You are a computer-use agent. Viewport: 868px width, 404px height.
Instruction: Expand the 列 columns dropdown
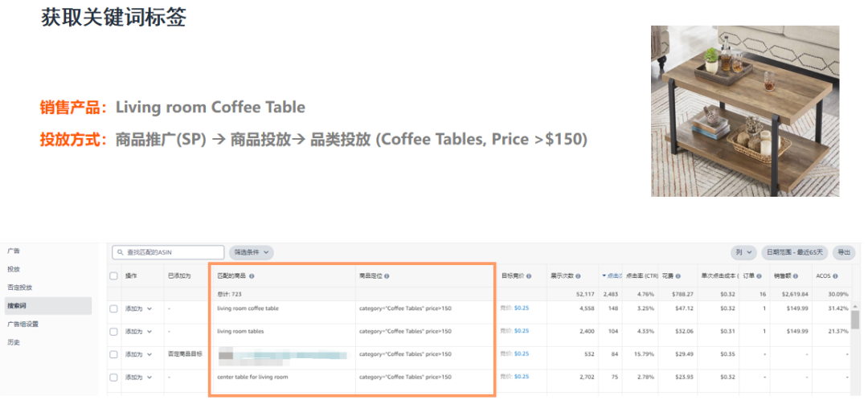click(743, 252)
